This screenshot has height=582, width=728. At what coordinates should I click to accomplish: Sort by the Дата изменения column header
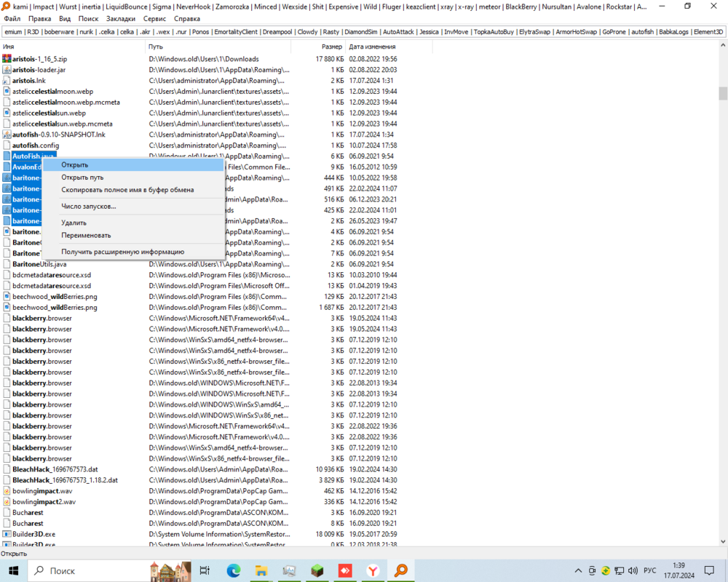coord(389,47)
